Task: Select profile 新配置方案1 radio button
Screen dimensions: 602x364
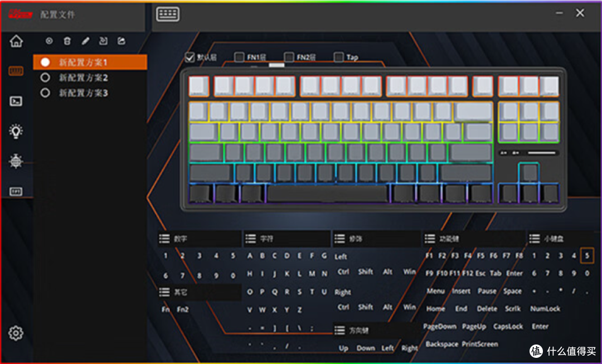Action: (x=45, y=62)
